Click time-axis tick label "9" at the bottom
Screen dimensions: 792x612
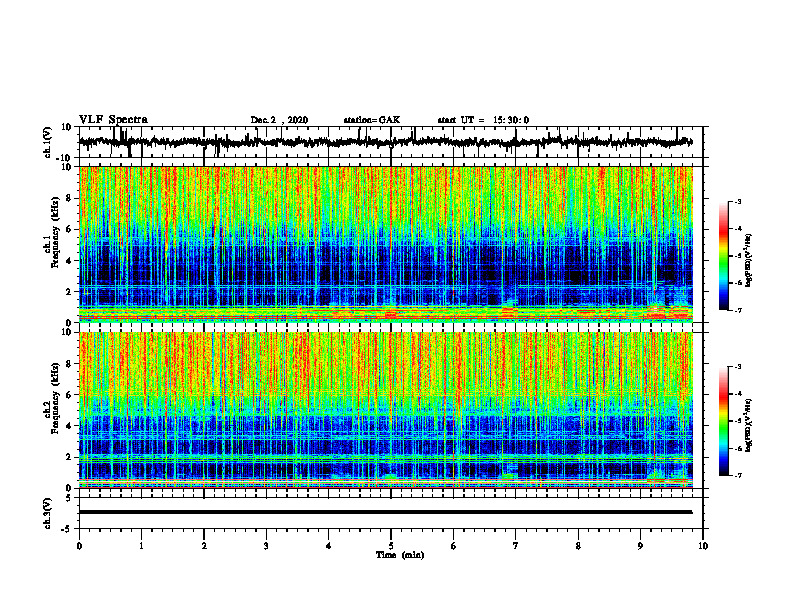tap(640, 546)
